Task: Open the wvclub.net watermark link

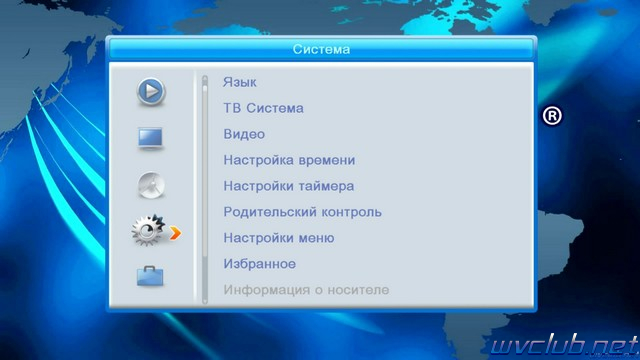Action: pyautogui.click(x=564, y=346)
